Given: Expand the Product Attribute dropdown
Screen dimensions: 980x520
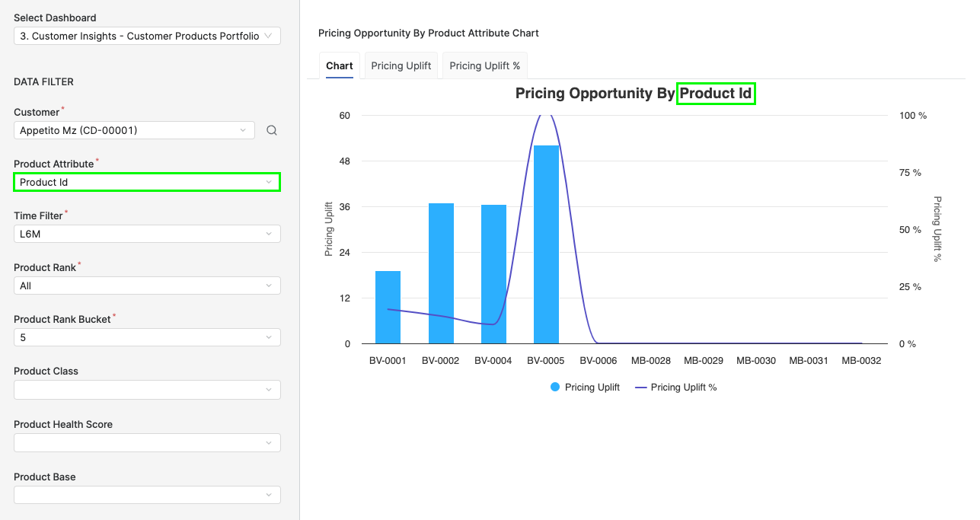Looking at the screenshot, I should [147, 182].
